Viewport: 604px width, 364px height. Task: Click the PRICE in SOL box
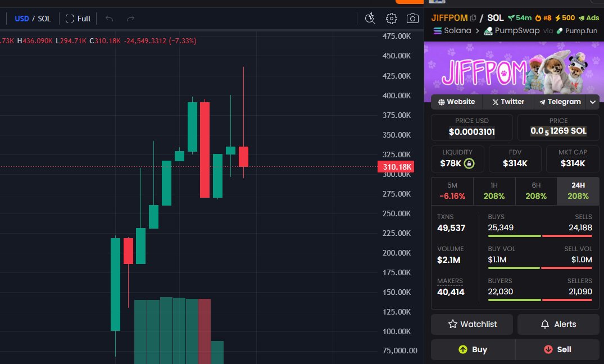558,127
